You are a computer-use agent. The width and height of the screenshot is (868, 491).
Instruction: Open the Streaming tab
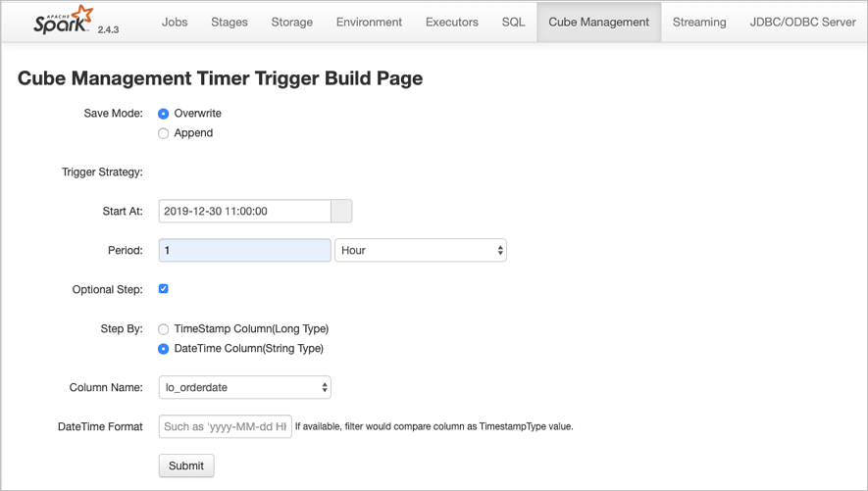pyautogui.click(x=699, y=23)
